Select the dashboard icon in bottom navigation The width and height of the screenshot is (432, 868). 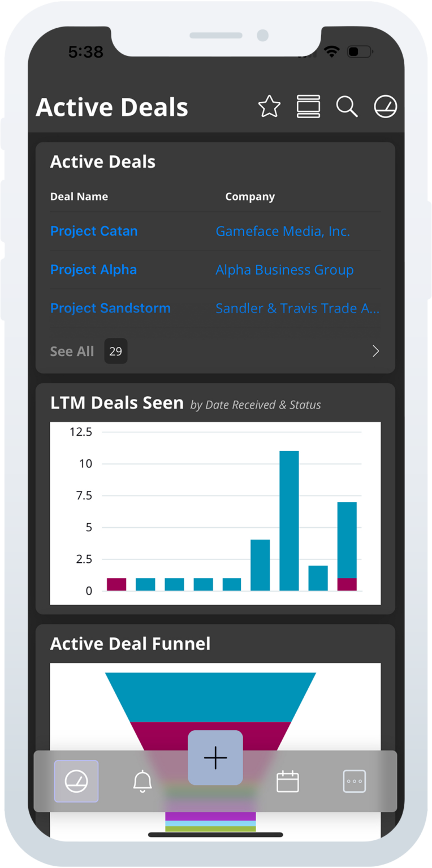click(77, 782)
